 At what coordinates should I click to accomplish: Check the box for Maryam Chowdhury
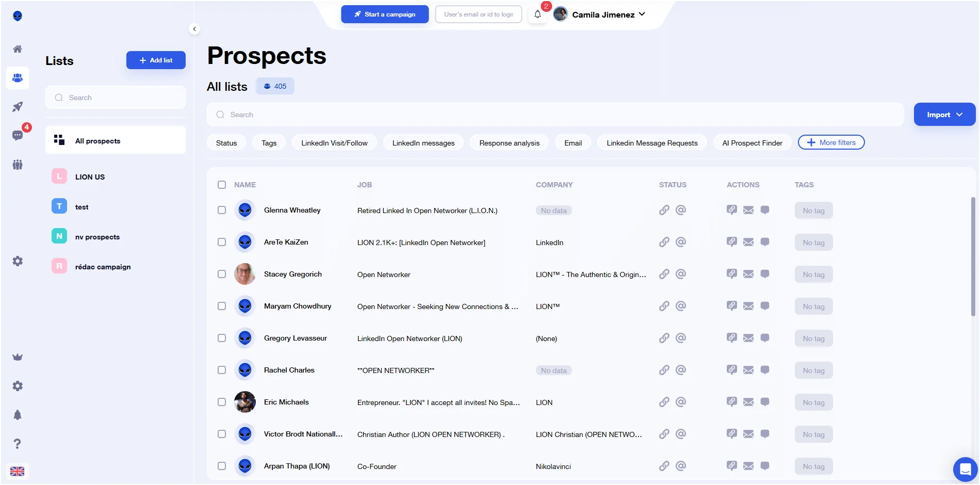[x=222, y=306]
